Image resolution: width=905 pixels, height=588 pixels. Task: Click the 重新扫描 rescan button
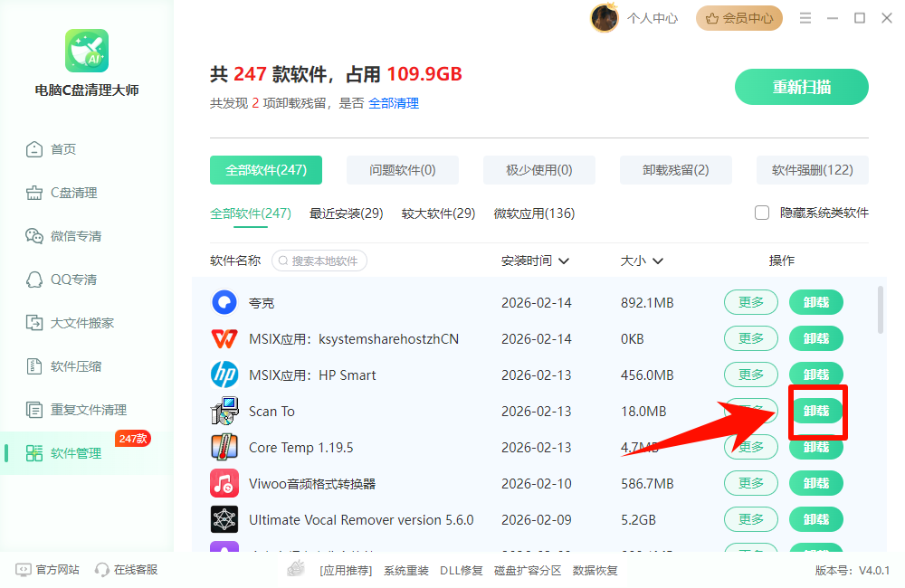tap(801, 88)
